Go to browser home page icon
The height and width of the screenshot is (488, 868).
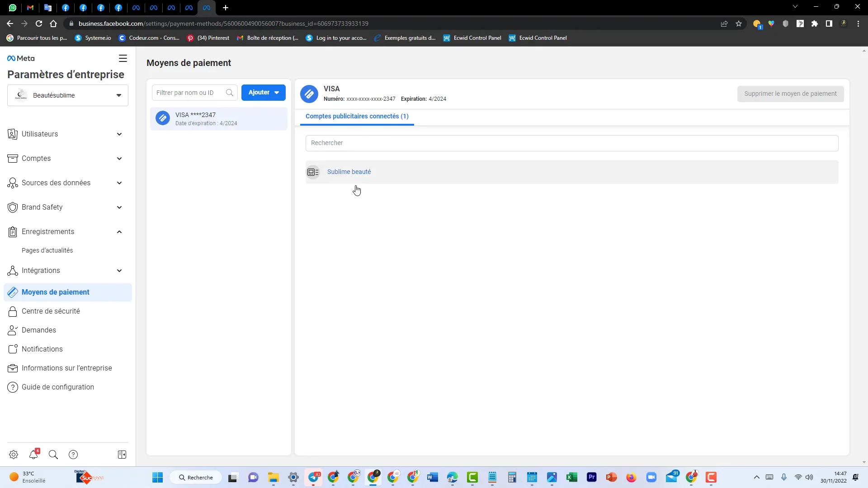coord(53,23)
